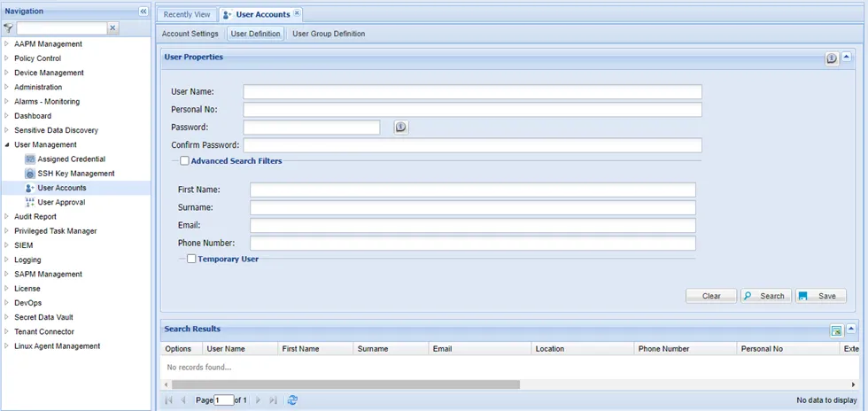Click the User Approval icon in tree

(x=30, y=202)
